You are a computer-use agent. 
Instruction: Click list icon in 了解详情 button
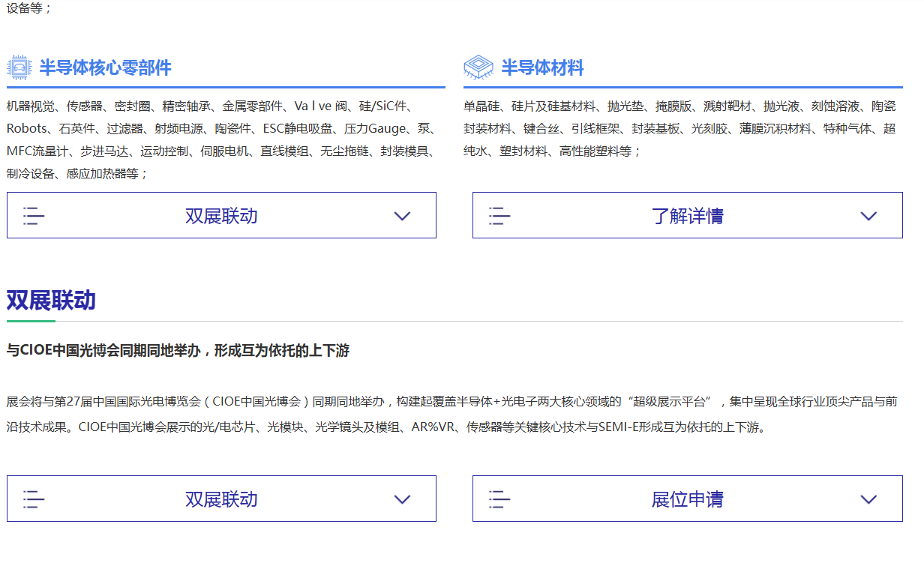click(x=499, y=216)
